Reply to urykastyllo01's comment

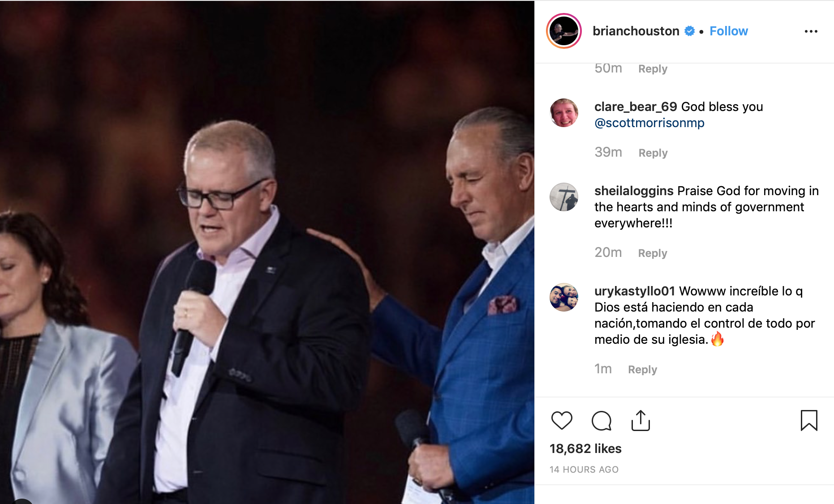pos(642,370)
